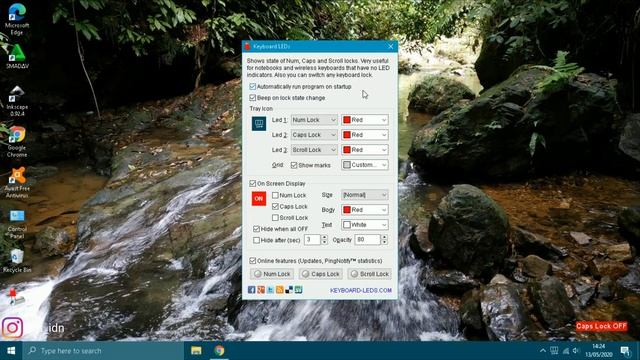Select the SMADAV desktop icon
Viewport: 640px width, 360px height.
click(x=17, y=56)
